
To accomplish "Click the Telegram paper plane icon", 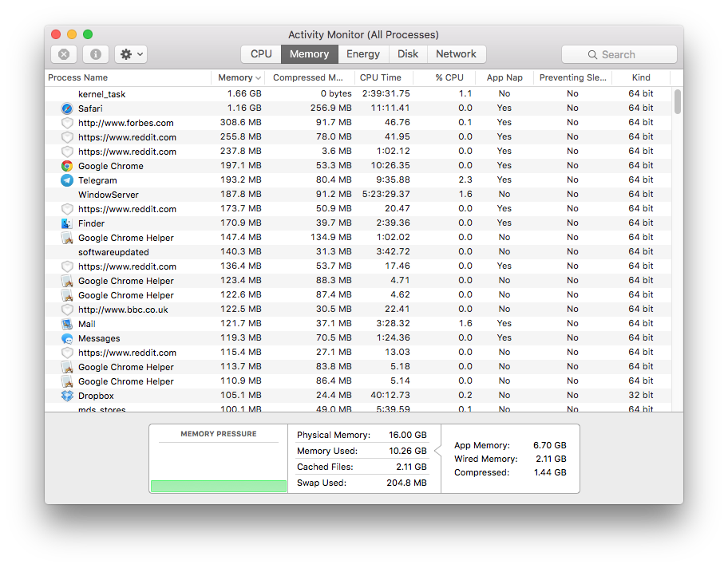I will coord(67,180).
